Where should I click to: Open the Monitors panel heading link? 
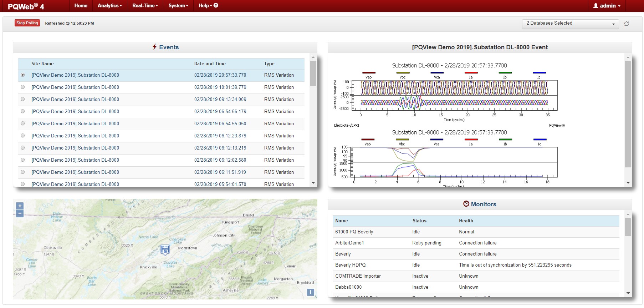[484, 204]
